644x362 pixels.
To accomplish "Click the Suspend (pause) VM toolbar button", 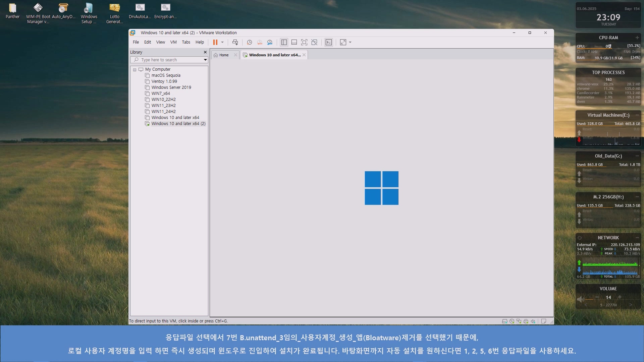I will (215, 42).
